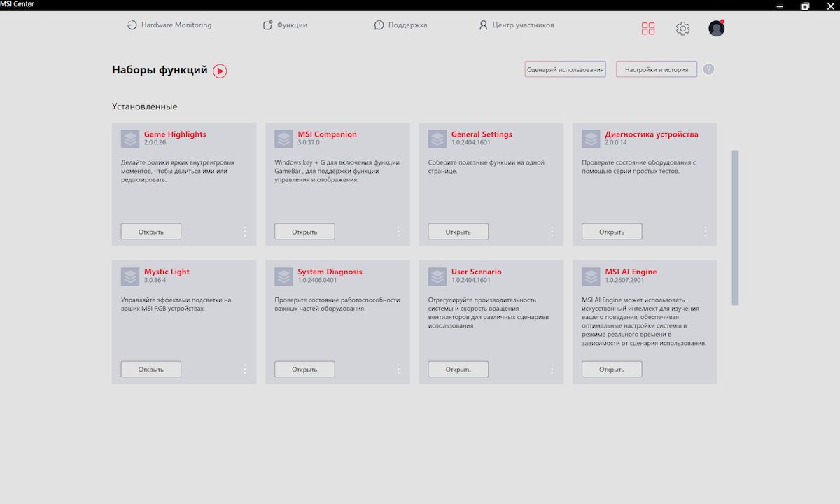The height and width of the screenshot is (504, 840).
Task: Open Mystic Light with Открыть button
Action: (x=151, y=369)
